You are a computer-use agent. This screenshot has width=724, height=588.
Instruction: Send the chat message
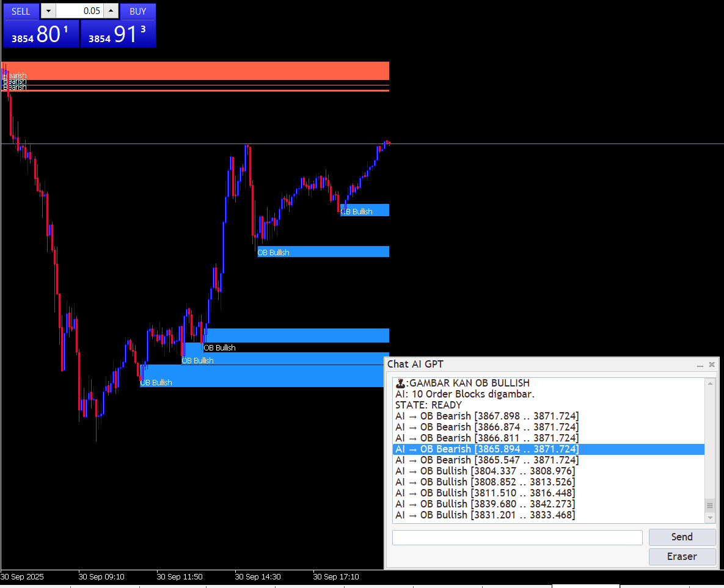tap(681, 537)
